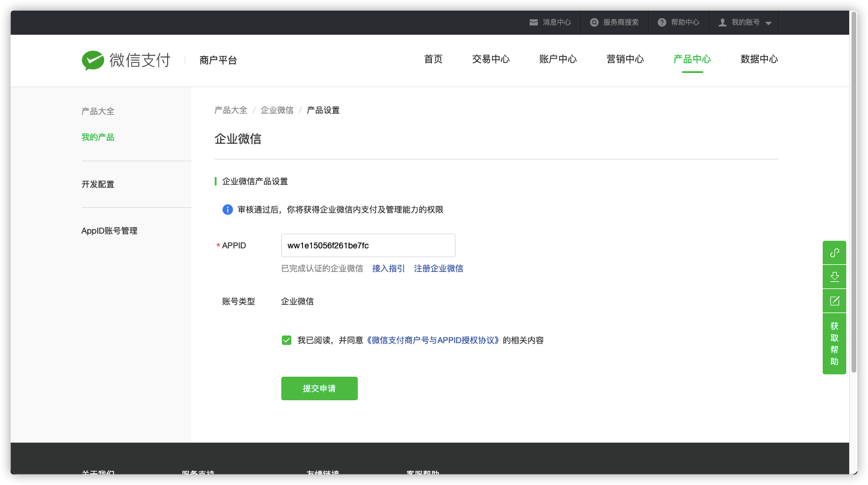Click the WeChat Pay logo
Screen dimensions: 868x485
click(126, 60)
